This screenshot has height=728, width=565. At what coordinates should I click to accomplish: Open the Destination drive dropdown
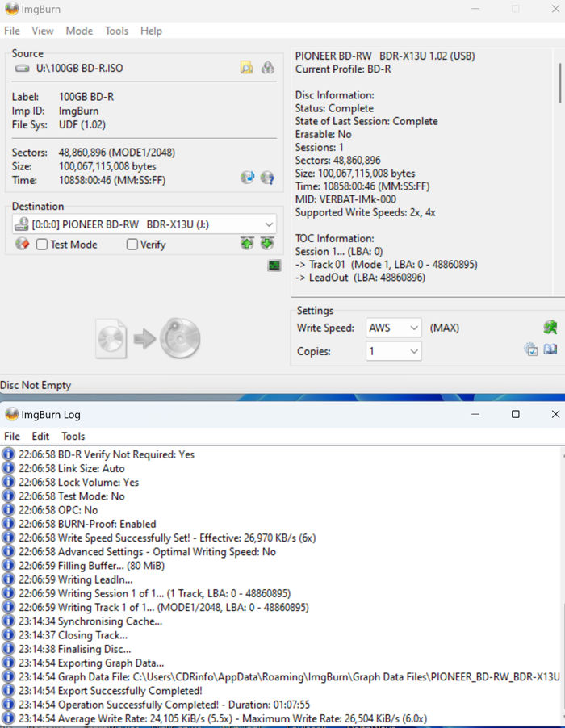[144, 224]
